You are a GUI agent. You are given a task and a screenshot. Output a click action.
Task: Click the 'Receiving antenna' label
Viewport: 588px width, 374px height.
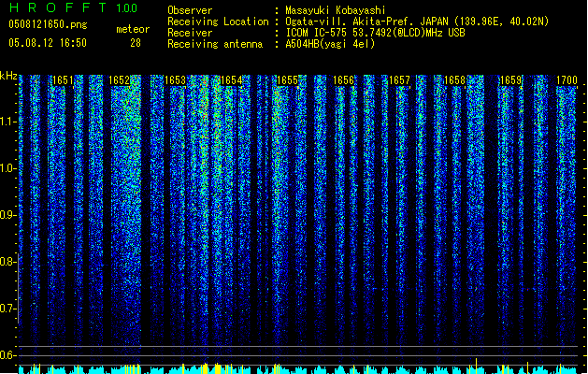(215, 44)
